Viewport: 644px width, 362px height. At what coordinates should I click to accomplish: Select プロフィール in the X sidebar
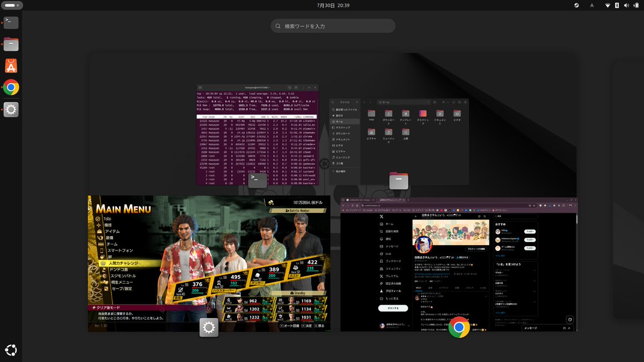click(392, 291)
